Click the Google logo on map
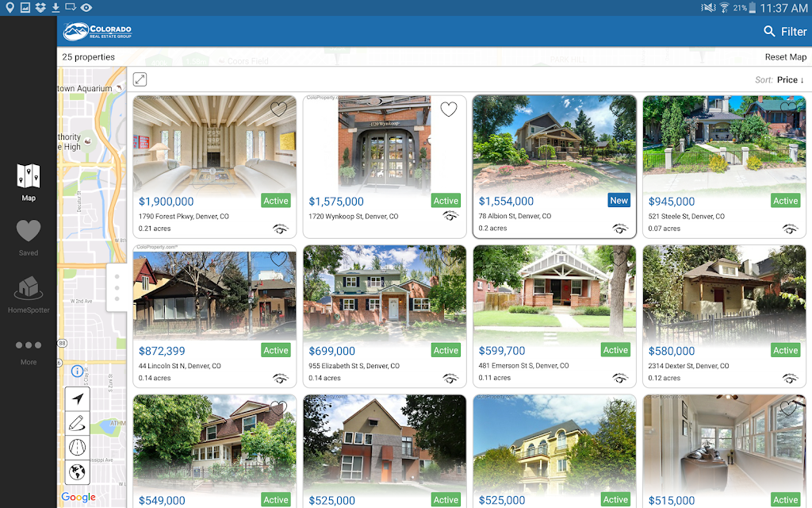Image resolution: width=812 pixels, height=508 pixels. [x=79, y=497]
